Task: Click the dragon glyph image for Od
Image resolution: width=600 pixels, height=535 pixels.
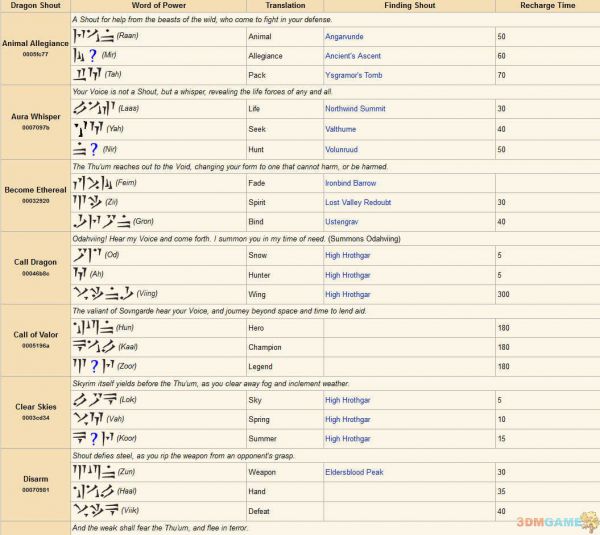Action: click(87, 255)
